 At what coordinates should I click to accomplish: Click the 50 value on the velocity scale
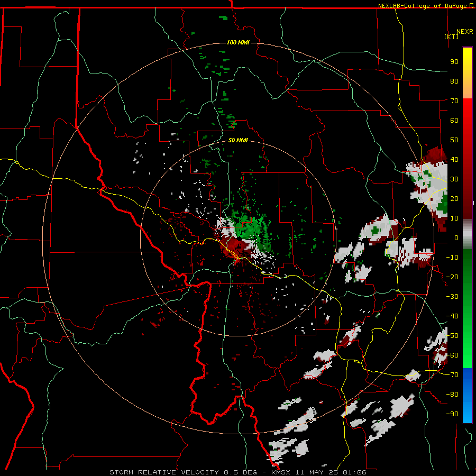454,140
